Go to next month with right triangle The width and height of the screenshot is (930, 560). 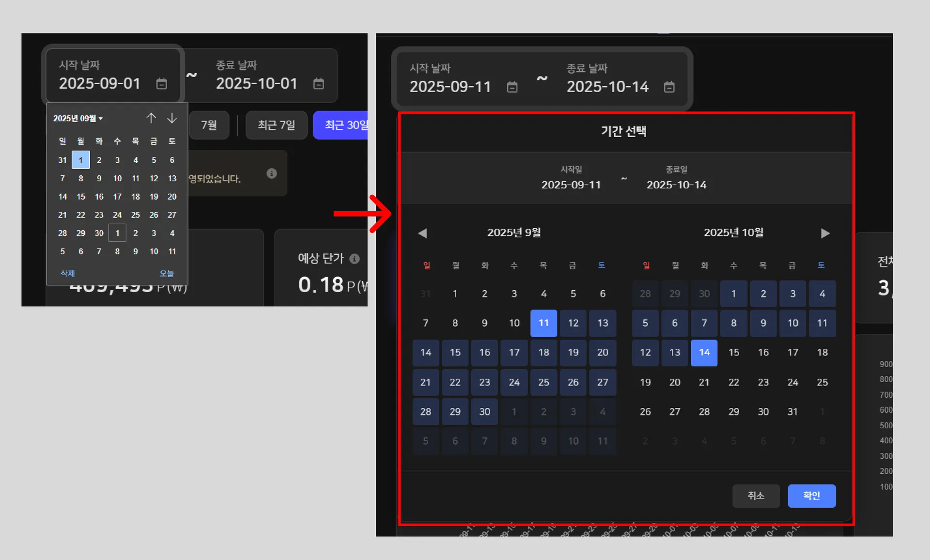(x=825, y=233)
